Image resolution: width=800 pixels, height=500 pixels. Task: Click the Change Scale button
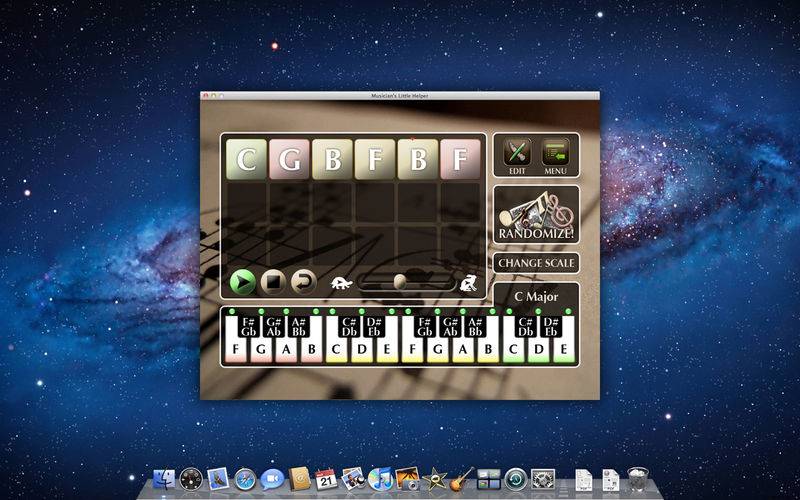(x=536, y=263)
